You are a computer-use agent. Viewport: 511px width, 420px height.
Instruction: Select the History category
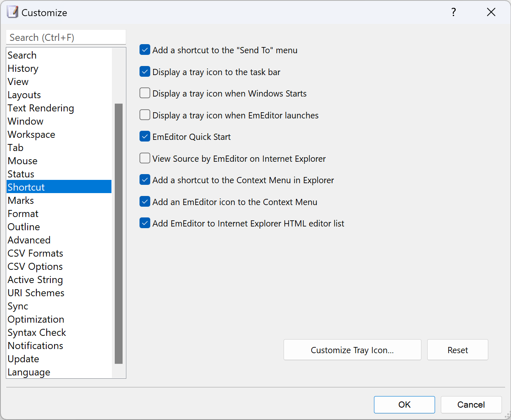point(59,68)
